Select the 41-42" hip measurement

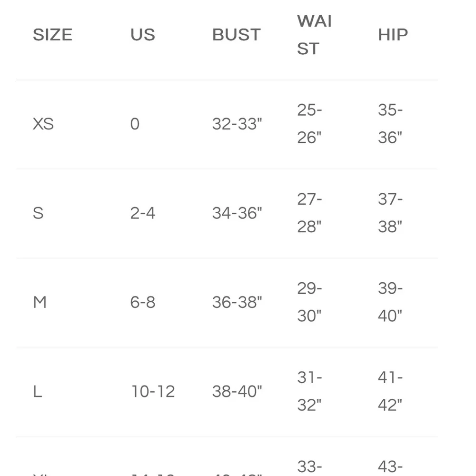(x=390, y=391)
